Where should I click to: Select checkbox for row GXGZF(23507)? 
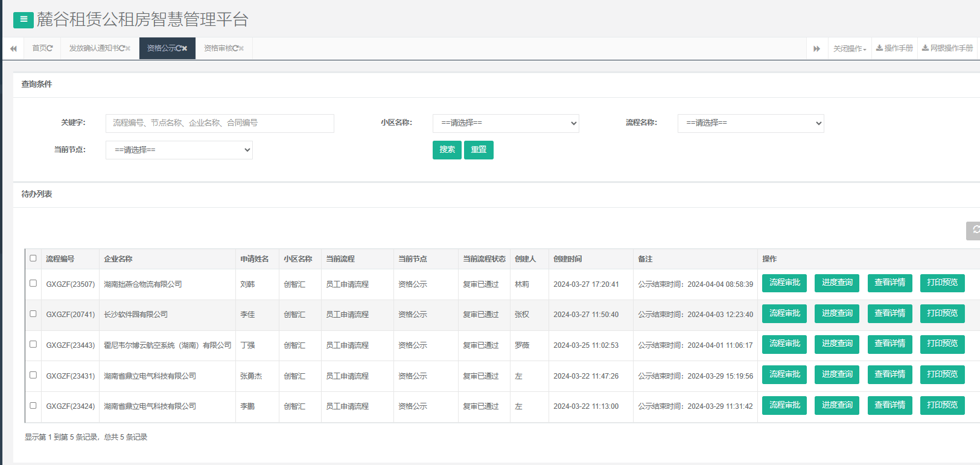coord(33,283)
